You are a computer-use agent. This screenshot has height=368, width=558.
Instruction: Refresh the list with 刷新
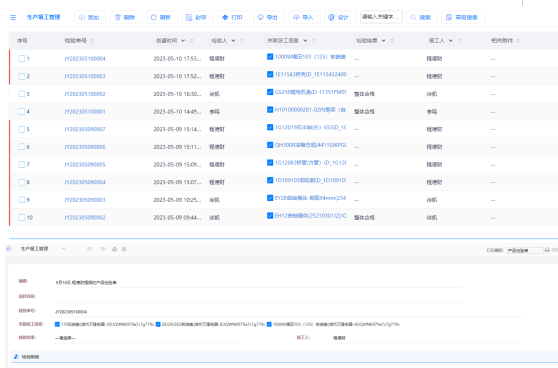162,17
